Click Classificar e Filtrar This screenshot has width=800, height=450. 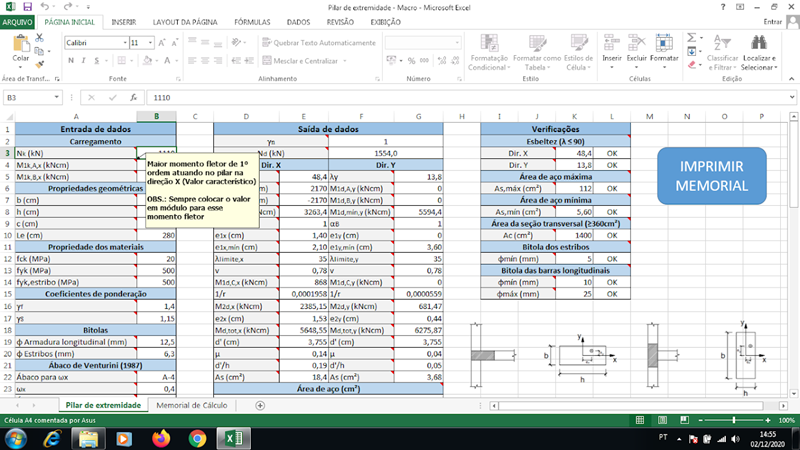722,53
